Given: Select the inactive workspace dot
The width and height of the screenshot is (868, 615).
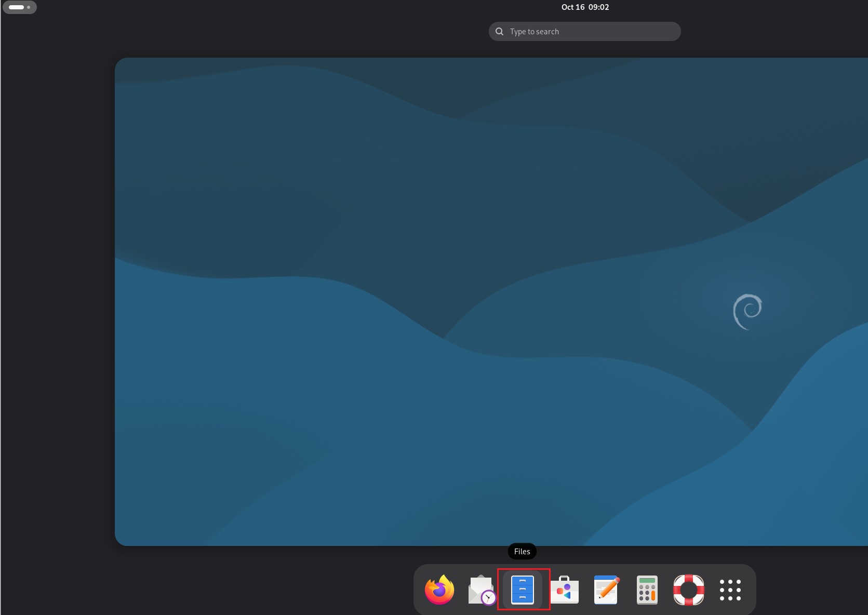Looking at the screenshot, I should click(x=29, y=7).
